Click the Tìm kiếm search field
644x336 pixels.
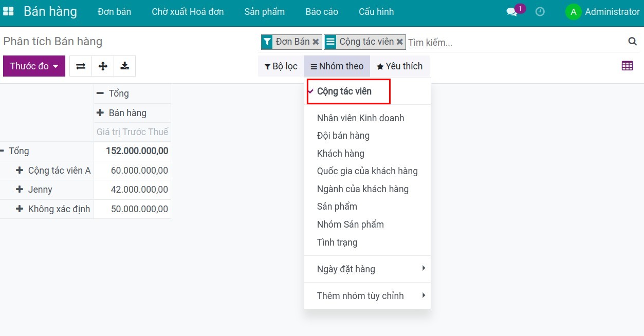pos(514,42)
